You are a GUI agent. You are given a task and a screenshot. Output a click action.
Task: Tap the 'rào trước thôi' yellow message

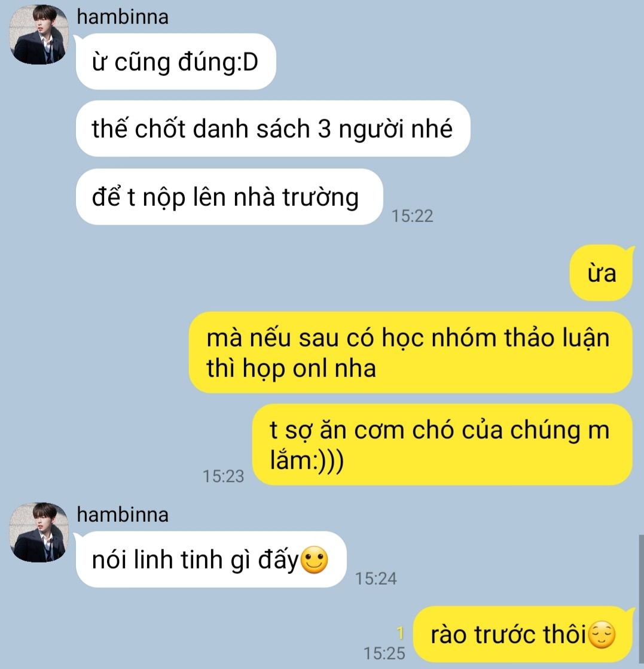tap(523, 634)
